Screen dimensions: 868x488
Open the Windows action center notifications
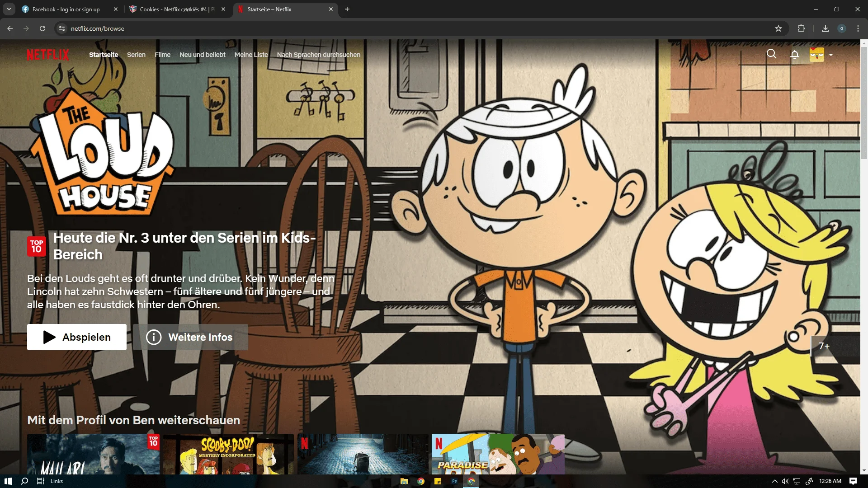(853, 481)
